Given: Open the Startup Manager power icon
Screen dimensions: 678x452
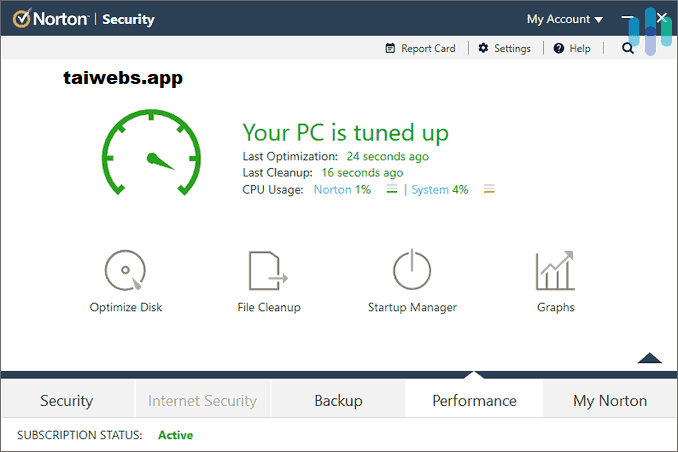Looking at the screenshot, I should 412,269.
